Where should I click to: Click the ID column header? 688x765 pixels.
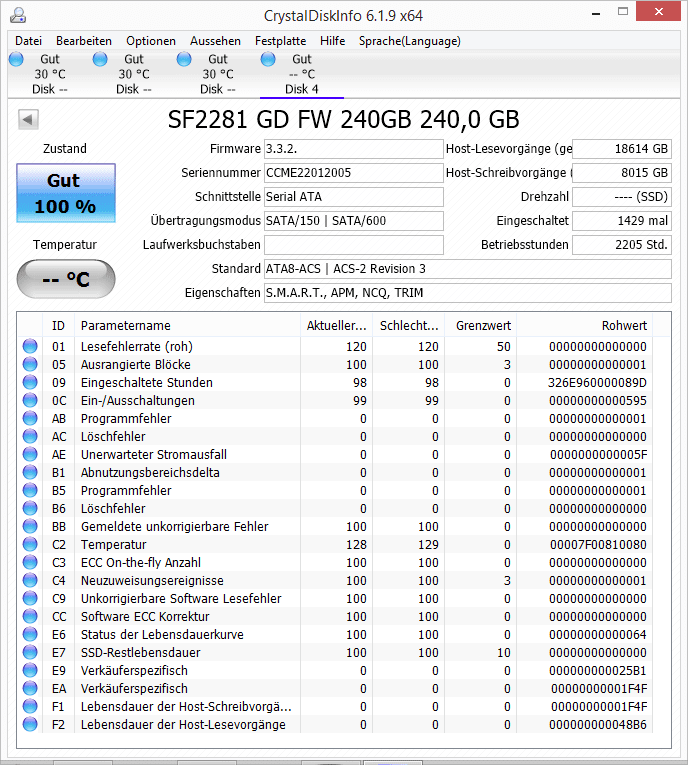pos(58,325)
